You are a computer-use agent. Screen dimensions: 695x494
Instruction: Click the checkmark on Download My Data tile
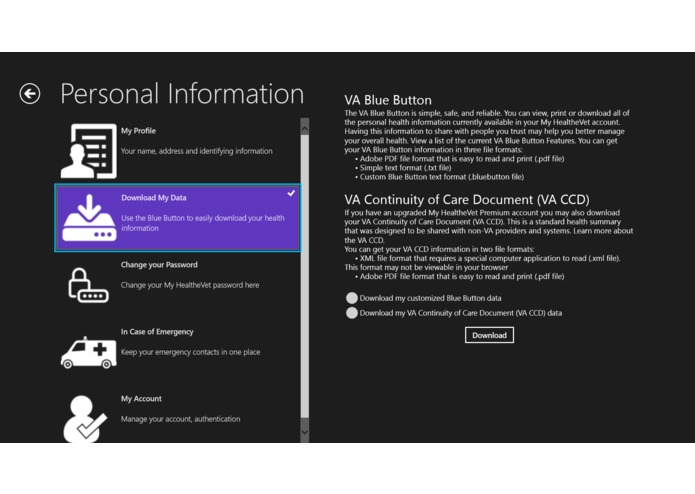(x=291, y=193)
